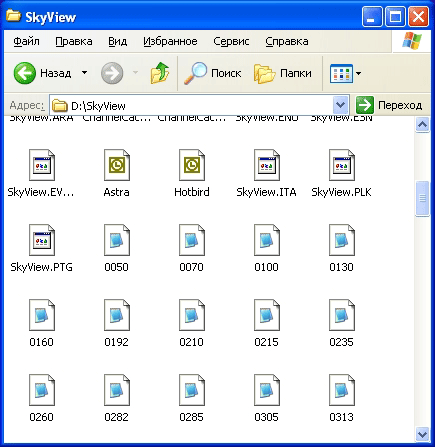Image resolution: width=435 pixels, height=447 pixels.
Task: Select the 0285 file icon
Action: [x=192, y=390]
